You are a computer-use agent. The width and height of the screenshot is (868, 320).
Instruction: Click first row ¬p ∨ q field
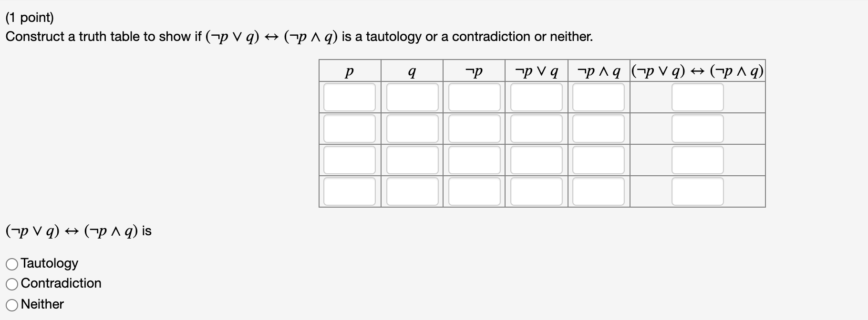[537, 97]
